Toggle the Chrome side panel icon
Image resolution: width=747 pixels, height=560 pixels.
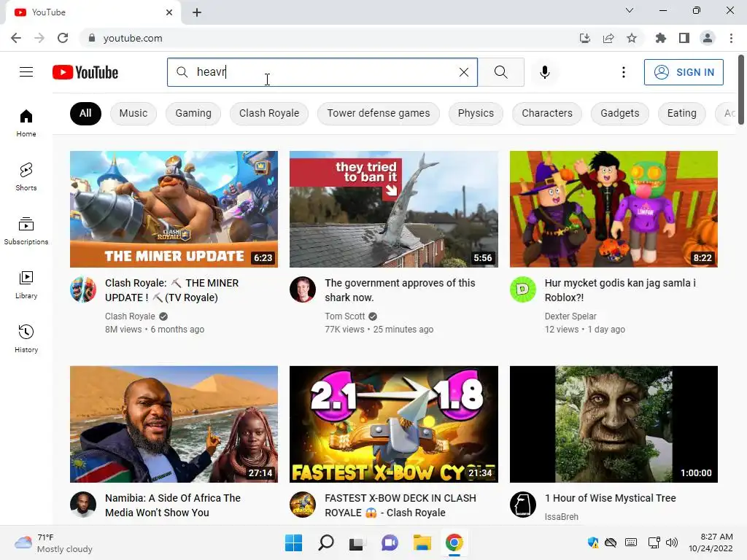(x=684, y=38)
